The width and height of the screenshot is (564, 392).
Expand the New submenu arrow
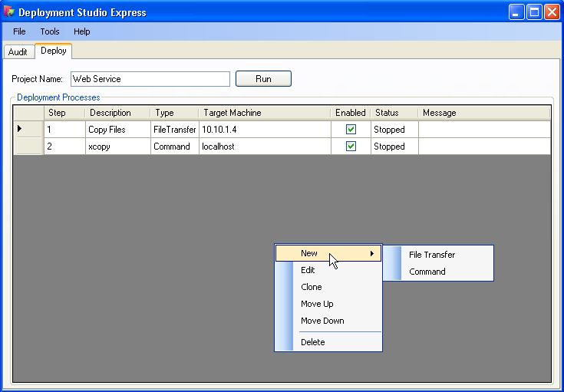click(x=372, y=253)
